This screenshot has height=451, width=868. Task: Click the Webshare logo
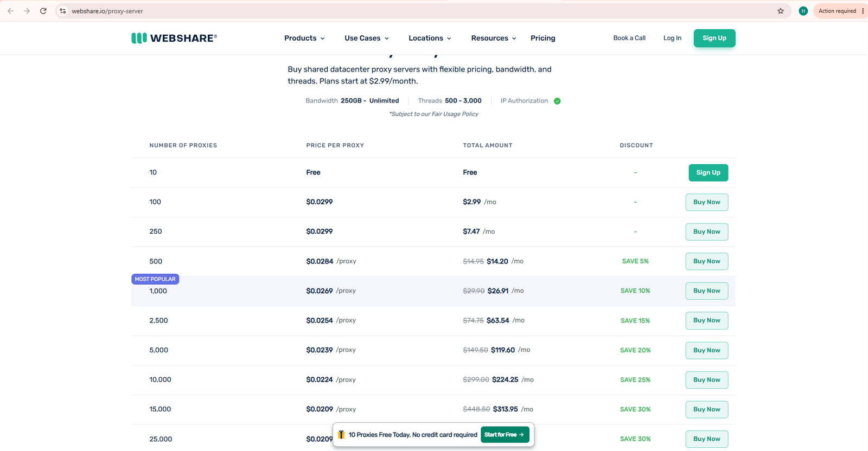174,38
